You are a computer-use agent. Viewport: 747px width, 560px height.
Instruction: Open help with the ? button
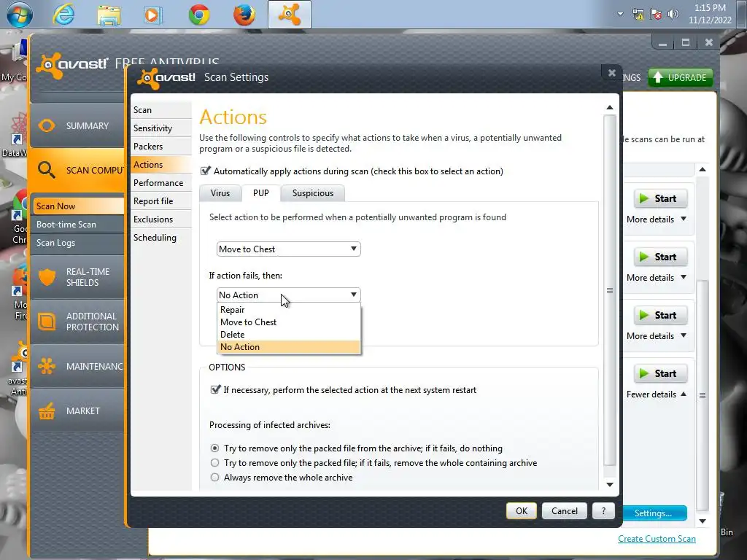tap(603, 511)
